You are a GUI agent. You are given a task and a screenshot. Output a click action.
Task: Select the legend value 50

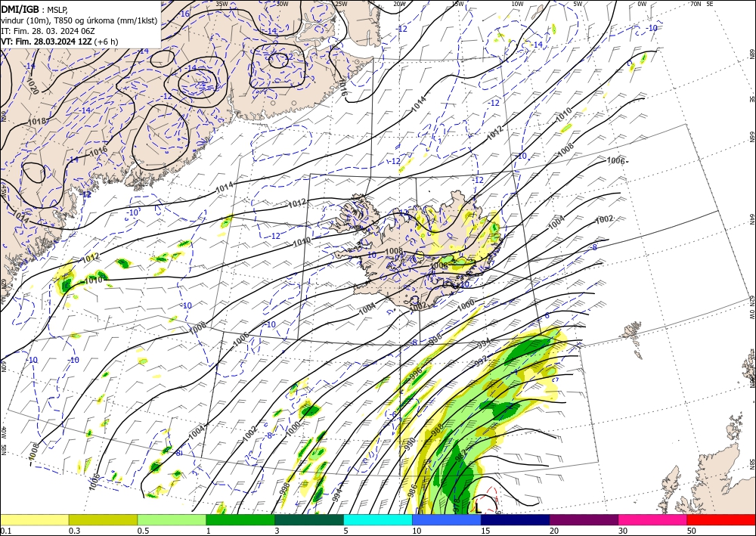(x=692, y=531)
